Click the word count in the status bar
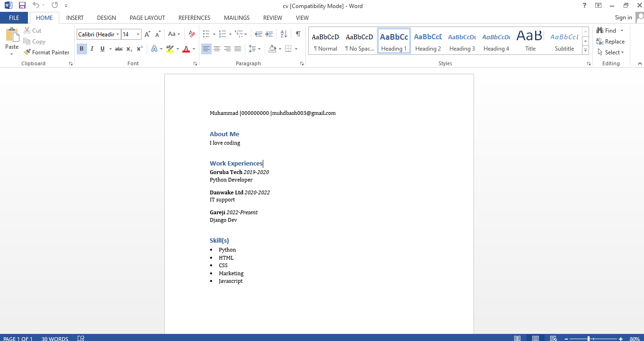Viewport: 644px width, 341px height. pyautogui.click(x=55, y=338)
